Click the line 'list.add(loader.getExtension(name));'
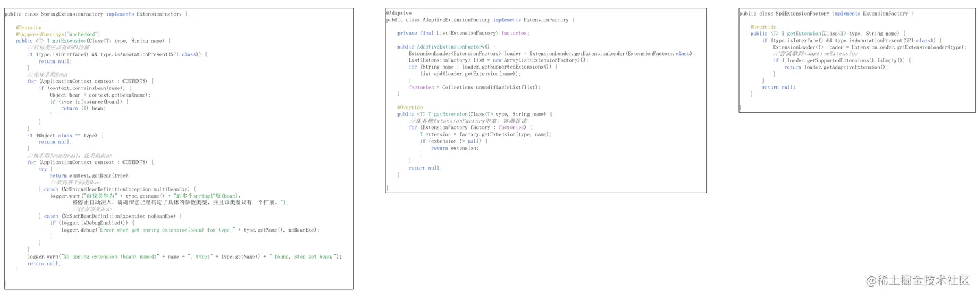This screenshot has height=297, width=980. [471, 74]
